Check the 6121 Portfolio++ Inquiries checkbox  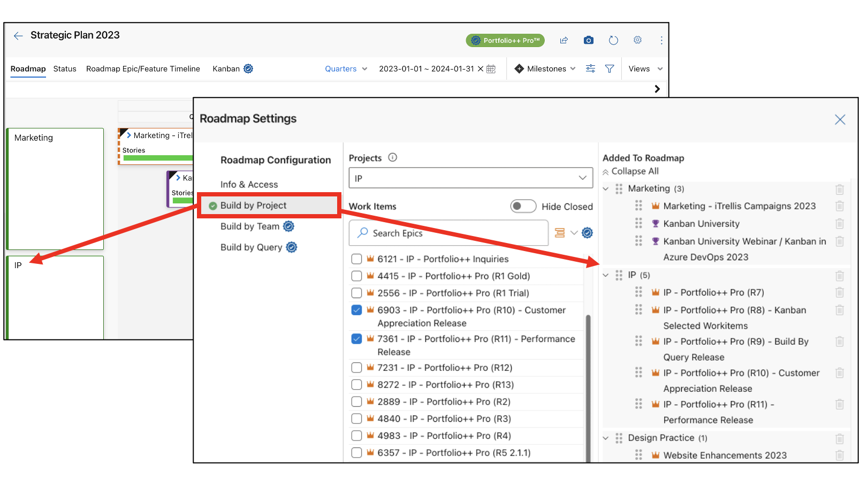[x=356, y=259]
